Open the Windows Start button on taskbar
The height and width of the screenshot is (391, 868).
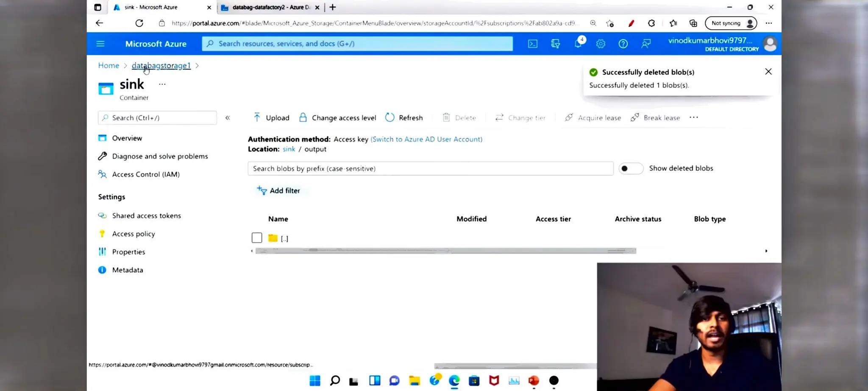[315, 380]
